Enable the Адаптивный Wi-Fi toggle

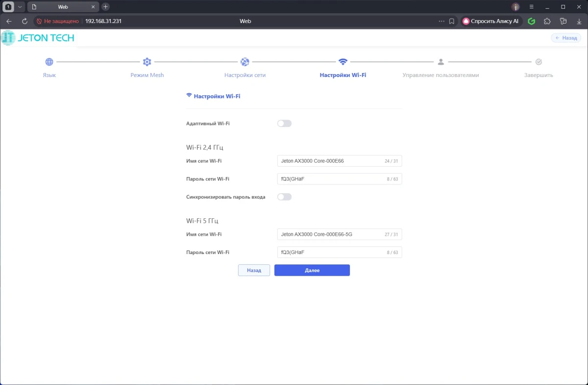tap(284, 124)
